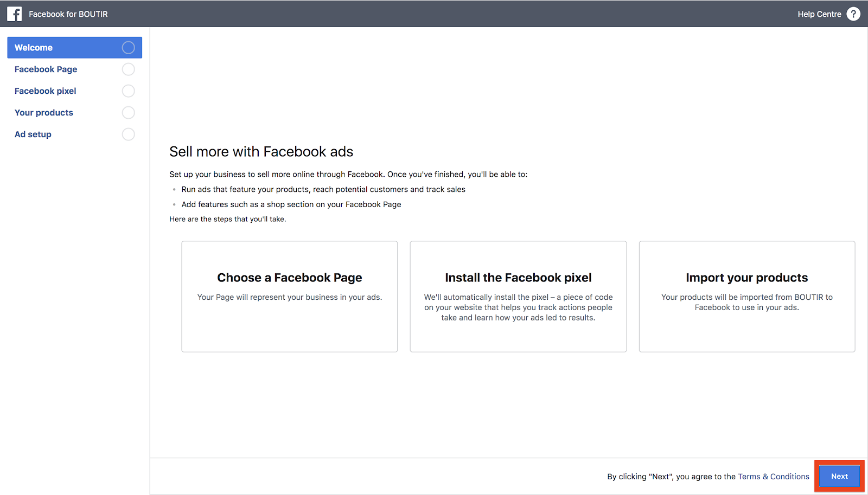
Task: Switch to the Your products step
Action: pos(75,113)
